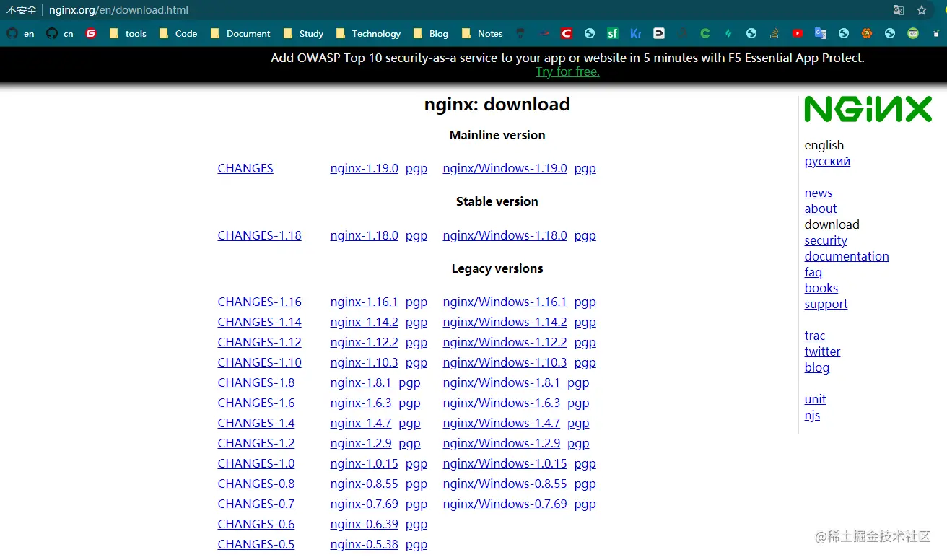The height and width of the screenshot is (560, 947).
Task: Open the red "C" CSDN bookmark
Action: click(x=567, y=33)
